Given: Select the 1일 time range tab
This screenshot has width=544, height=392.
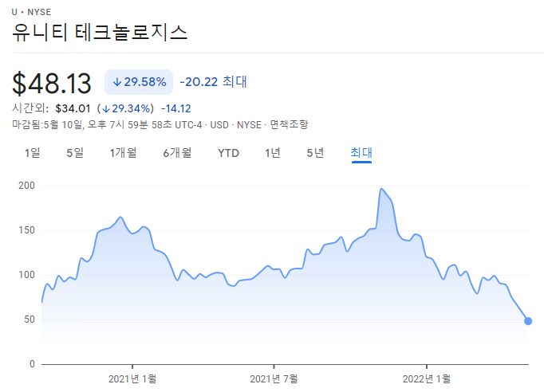Looking at the screenshot, I should (x=32, y=153).
